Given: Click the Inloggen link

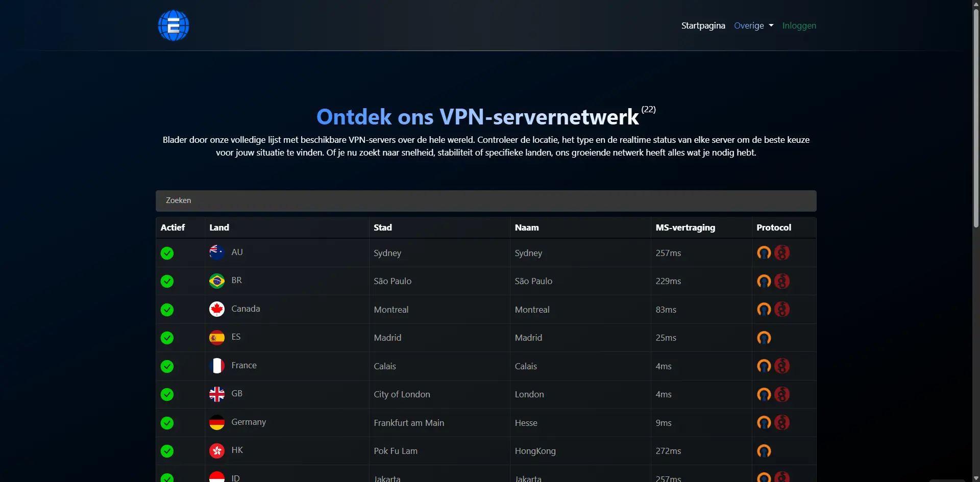Looking at the screenshot, I should coord(799,26).
